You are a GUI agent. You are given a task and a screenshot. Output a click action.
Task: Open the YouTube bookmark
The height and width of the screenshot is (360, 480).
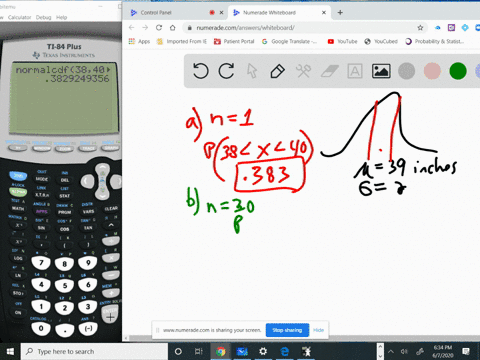[342, 41]
